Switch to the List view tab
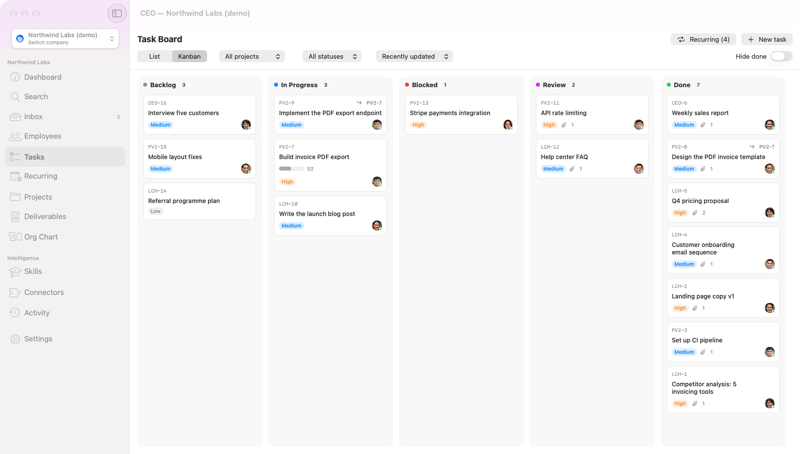Image resolution: width=800 pixels, height=454 pixels. coord(155,57)
